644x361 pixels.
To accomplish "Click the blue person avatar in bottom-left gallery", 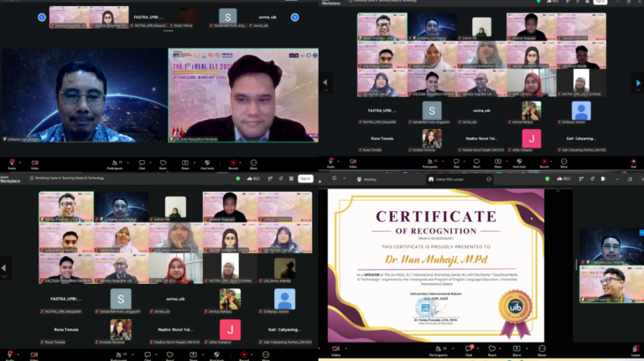I will point(284,299).
